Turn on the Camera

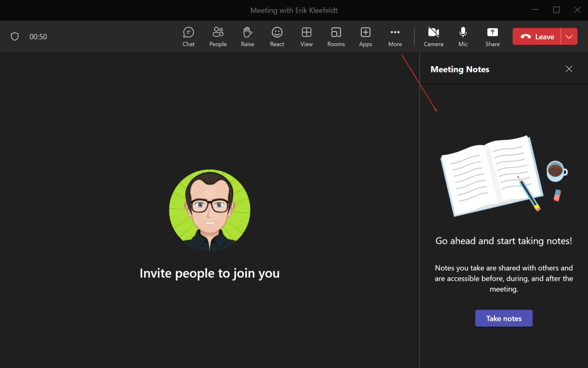coord(434,36)
